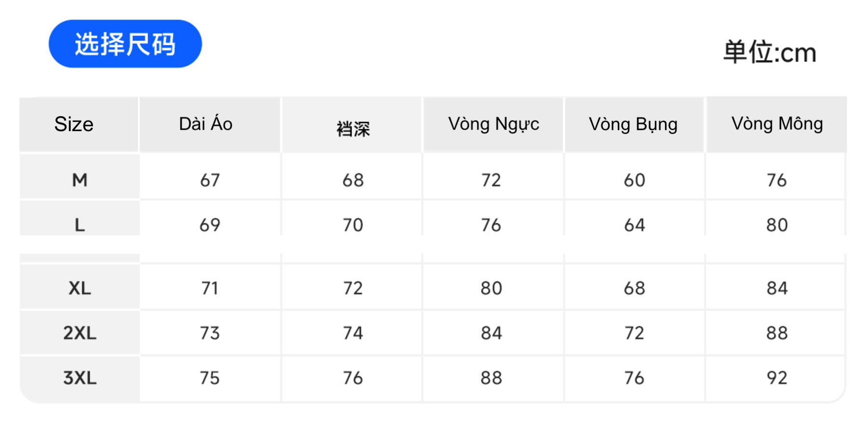
Task: Select the L size row label
Action: click(x=80, y=225)
